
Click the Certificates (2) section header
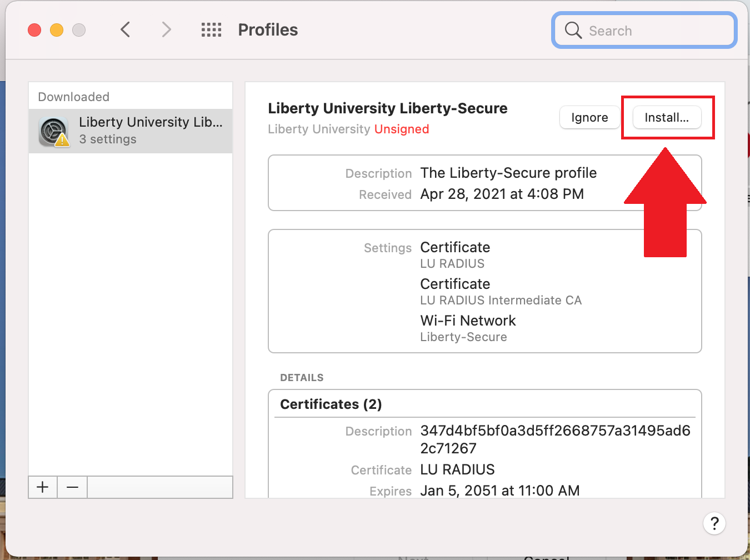pyautogui.click(x=331, y=404)
